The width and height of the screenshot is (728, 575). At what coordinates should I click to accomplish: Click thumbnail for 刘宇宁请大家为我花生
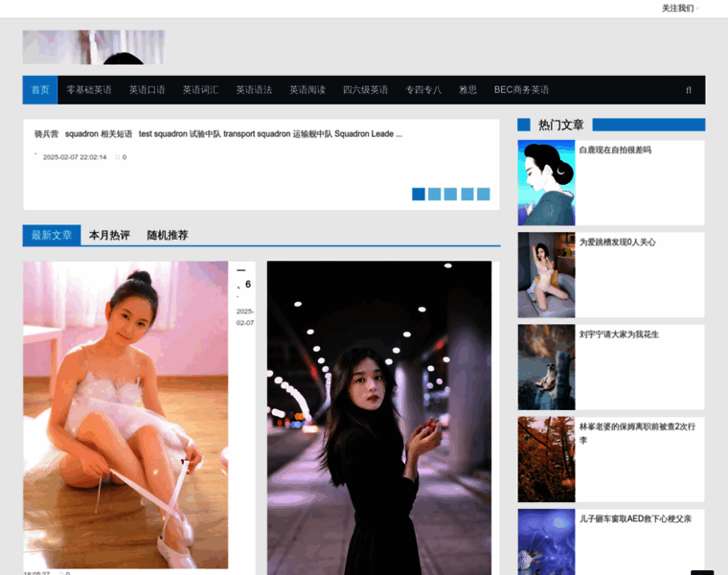[x=546, y=367]
